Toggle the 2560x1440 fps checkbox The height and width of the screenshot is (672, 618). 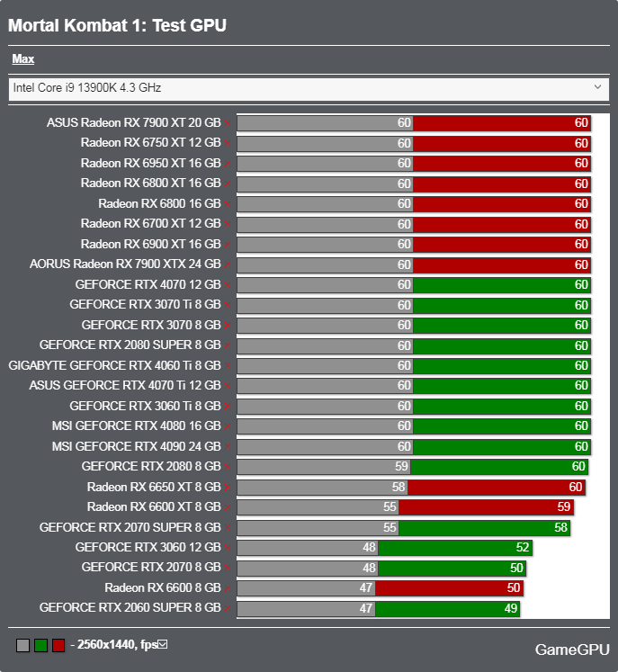click(163, 644)
